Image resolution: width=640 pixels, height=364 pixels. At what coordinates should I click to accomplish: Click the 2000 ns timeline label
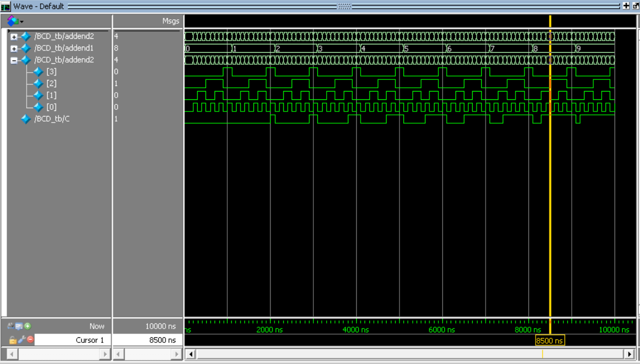coord(269,330)
